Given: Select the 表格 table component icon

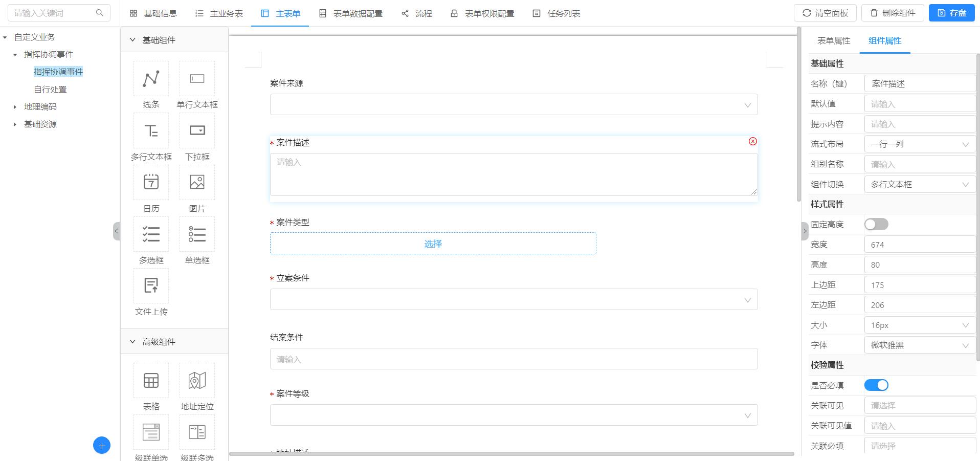Looking at the screenshot, I should pos(151,380).
